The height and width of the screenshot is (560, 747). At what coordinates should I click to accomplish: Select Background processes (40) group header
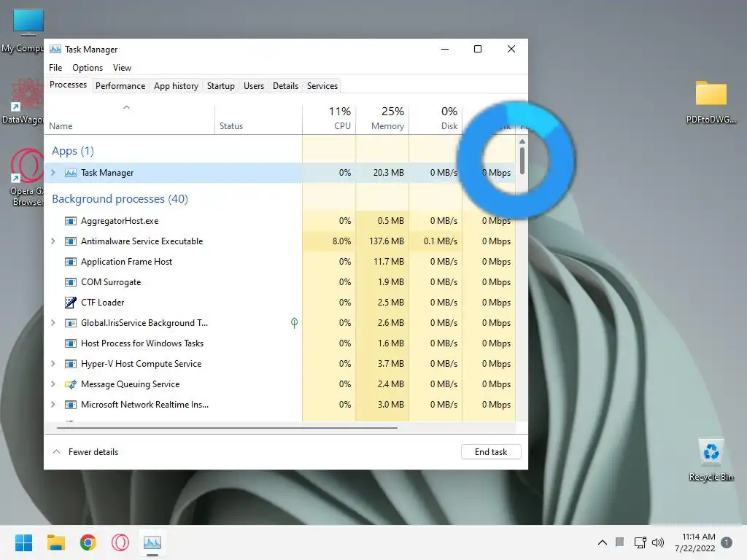120,199
